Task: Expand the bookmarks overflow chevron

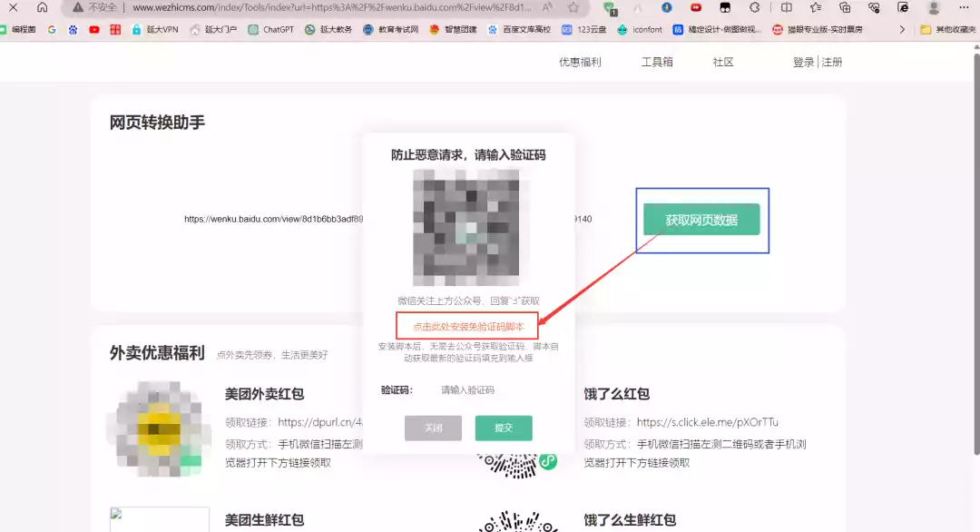Action: tap(902, 29)
